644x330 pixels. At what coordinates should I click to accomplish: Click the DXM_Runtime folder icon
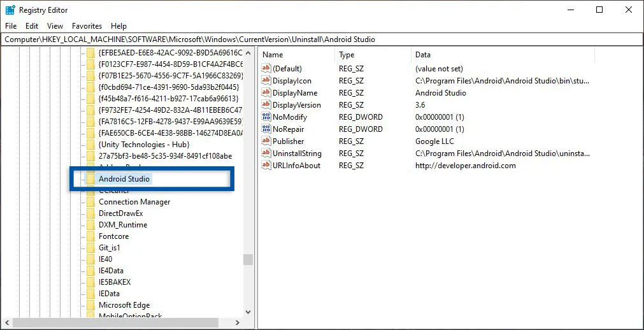[x=90, y=225]
